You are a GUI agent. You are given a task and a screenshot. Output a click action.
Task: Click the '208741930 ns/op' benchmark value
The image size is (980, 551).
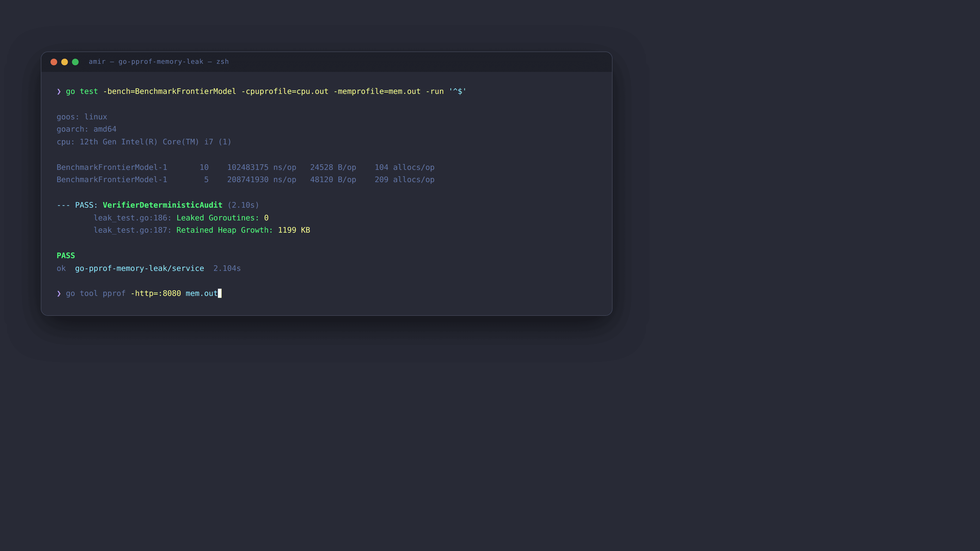click(261, 180)
